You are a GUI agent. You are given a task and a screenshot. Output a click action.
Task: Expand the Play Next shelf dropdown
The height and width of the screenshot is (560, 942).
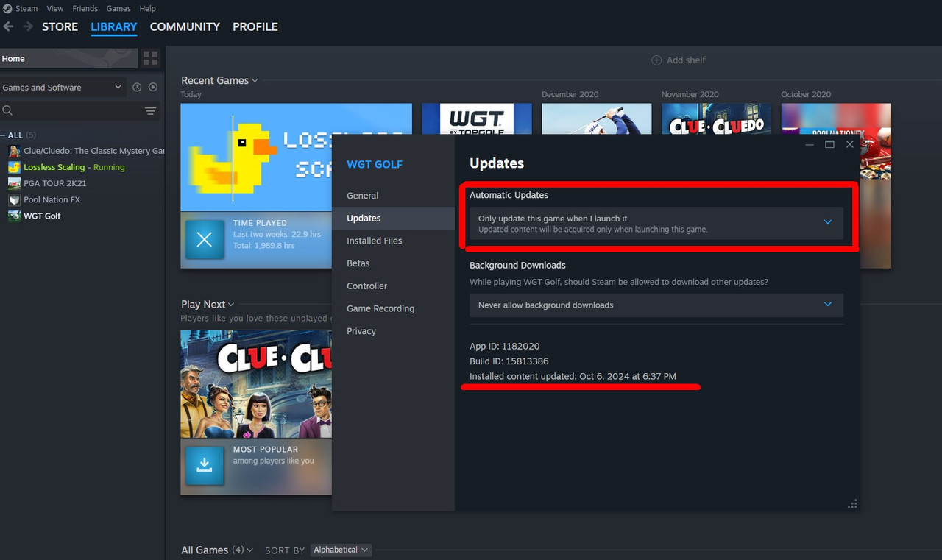[208, 304]
